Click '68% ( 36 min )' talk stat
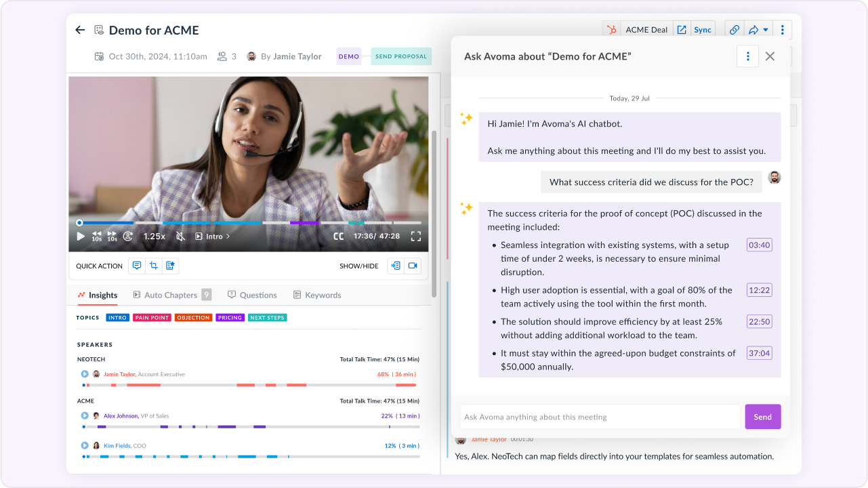Image resolution: width=868 pixels, height=488 pixels. [397, 374]
